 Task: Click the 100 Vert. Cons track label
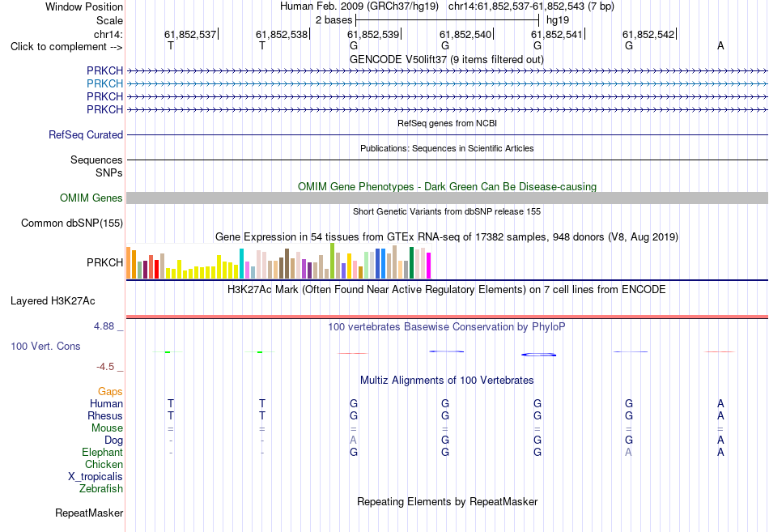[45, 346]
